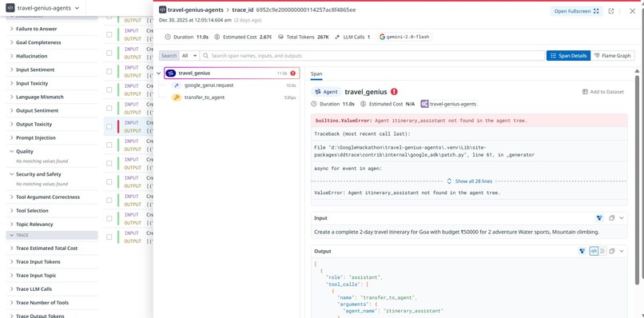The image size is (644, 318).
Task: Select the Span tab
Action: pos(316,74)
